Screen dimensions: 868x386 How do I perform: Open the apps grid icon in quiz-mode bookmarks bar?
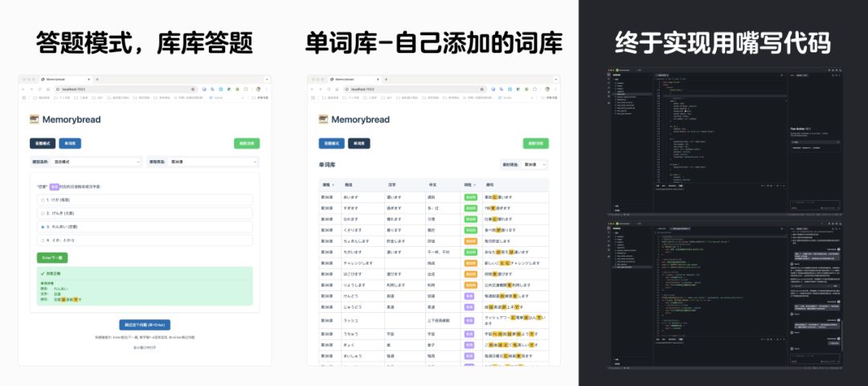coord(24,97)
